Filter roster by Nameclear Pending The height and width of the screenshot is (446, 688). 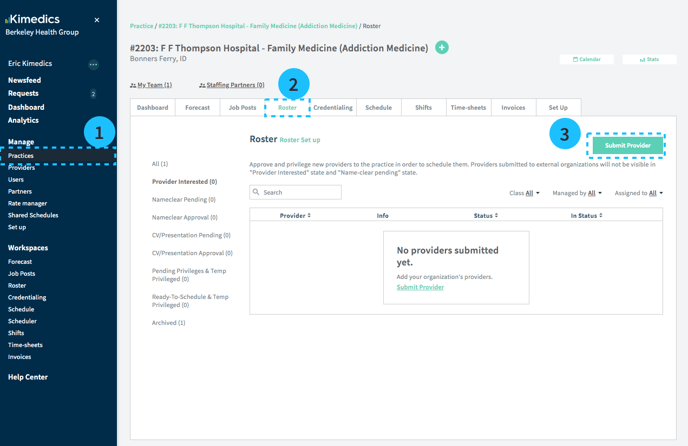(184, 199)
